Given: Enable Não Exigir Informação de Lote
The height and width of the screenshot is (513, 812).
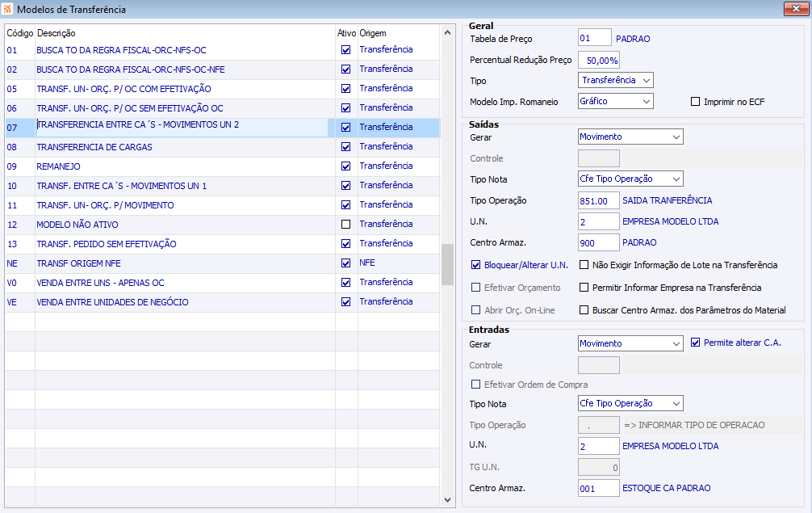Looking at the screenshot, I should click(x=584, y=265).
